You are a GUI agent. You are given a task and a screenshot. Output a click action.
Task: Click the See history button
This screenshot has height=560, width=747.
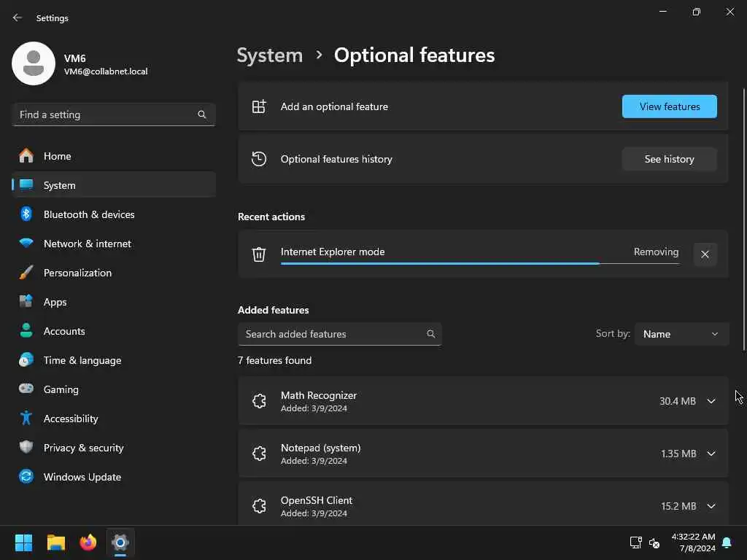pyautogui.click(x=669, y=159)
